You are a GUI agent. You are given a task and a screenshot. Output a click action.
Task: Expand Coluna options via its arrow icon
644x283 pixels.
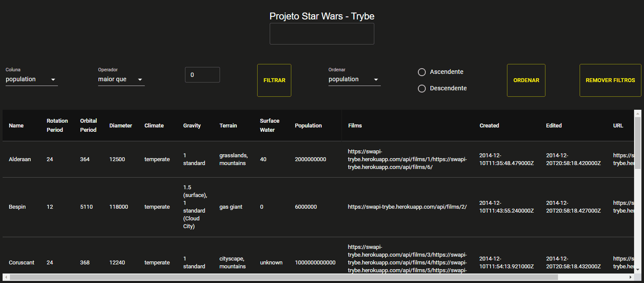(x=53, y=79)
